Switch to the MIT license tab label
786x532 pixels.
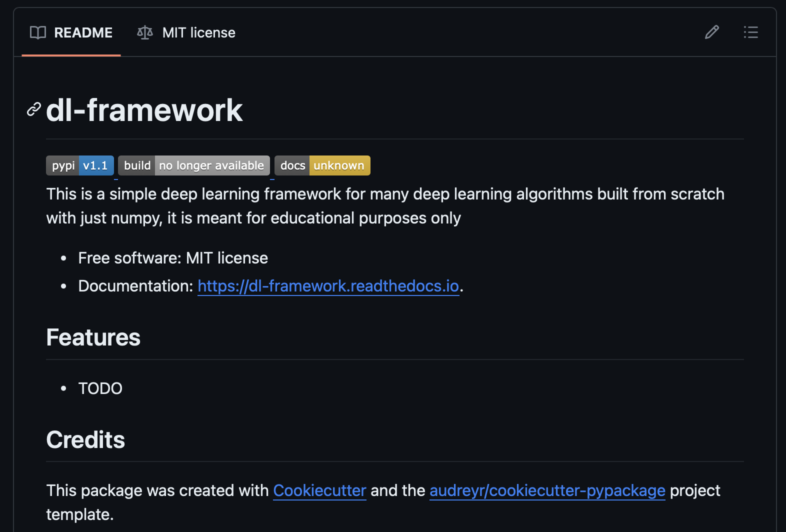click(198, 33)
